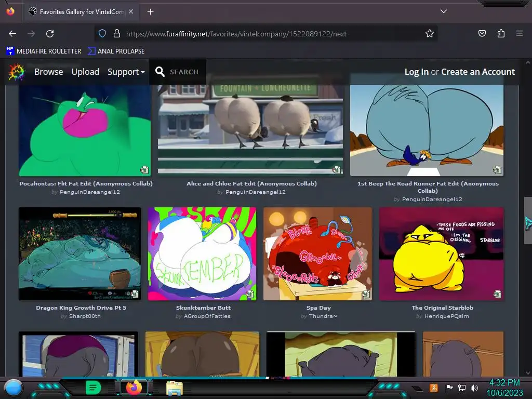Click the scrollbar down arrow

(528, 373)
